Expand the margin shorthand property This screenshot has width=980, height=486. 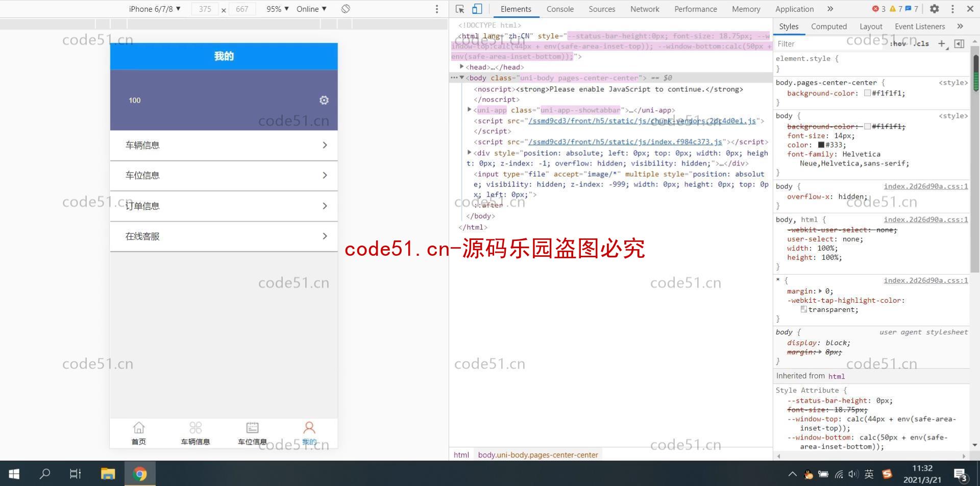click(x=820, y=291)
